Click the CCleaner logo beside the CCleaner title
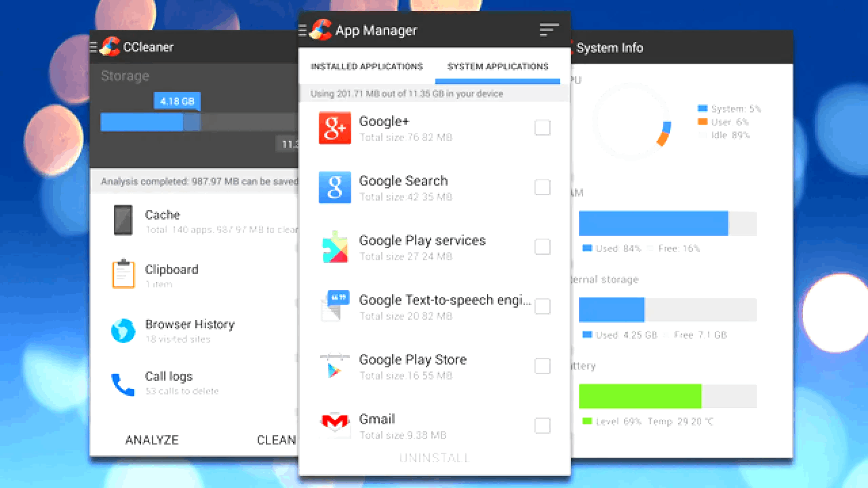 110,47
